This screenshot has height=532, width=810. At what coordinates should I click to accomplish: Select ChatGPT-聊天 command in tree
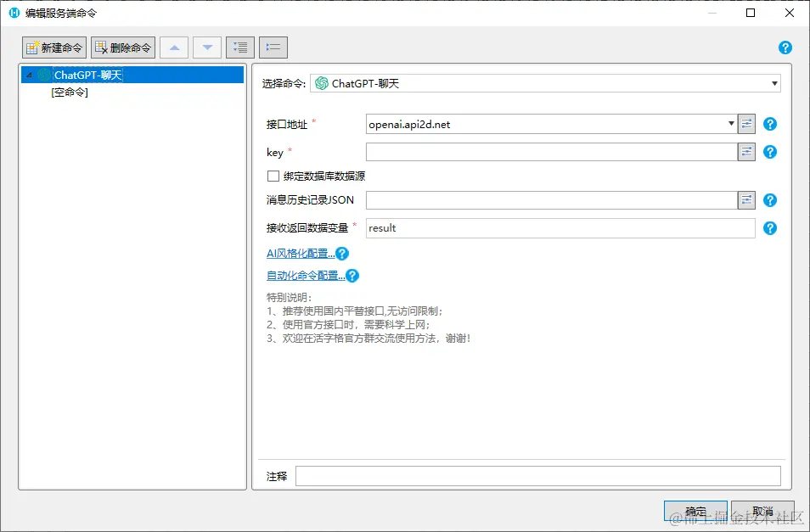pos(132,75)
